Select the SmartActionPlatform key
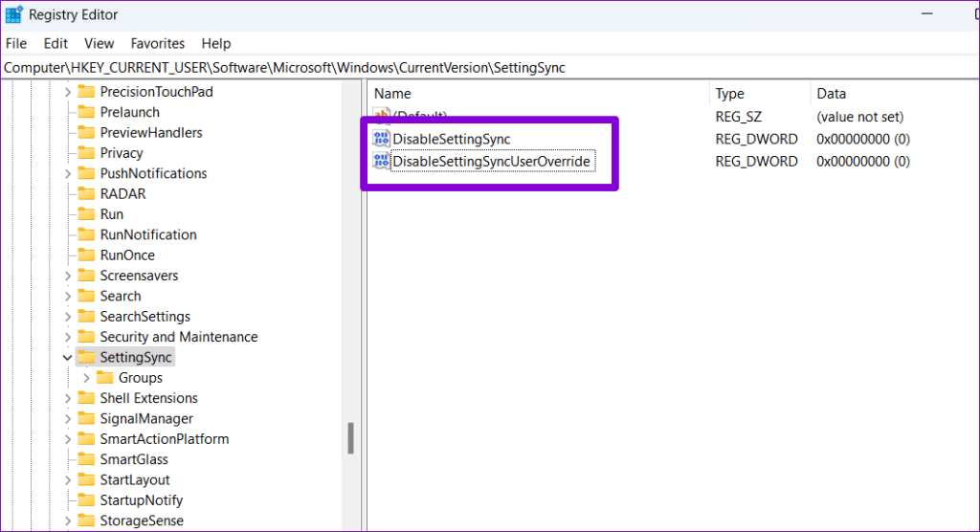 (x=165, y=439)
